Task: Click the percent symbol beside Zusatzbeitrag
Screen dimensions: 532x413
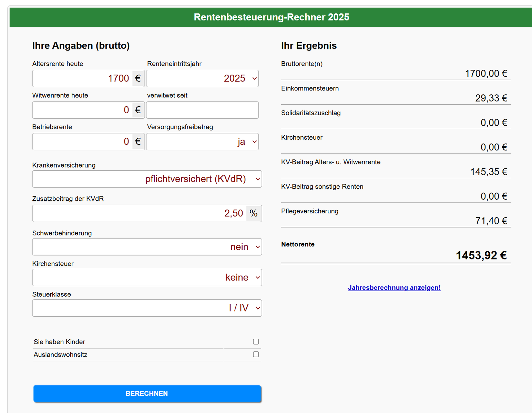Action: (254, 213)
